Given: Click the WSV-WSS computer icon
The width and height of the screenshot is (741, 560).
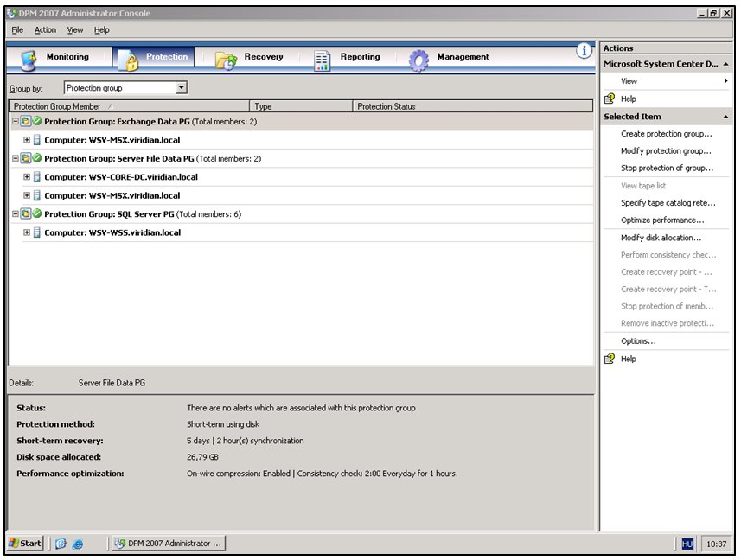Looking at the screenshot, I should [x=37, y=232].
